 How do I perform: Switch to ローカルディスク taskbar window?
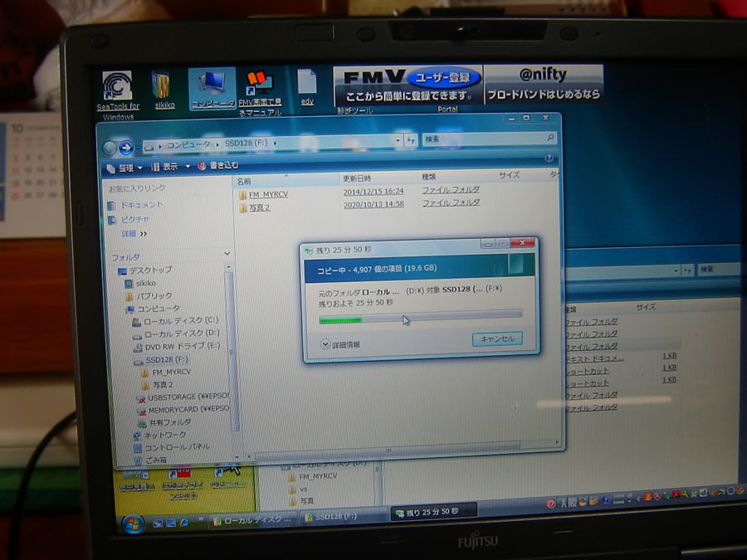(x=252, y=520)
